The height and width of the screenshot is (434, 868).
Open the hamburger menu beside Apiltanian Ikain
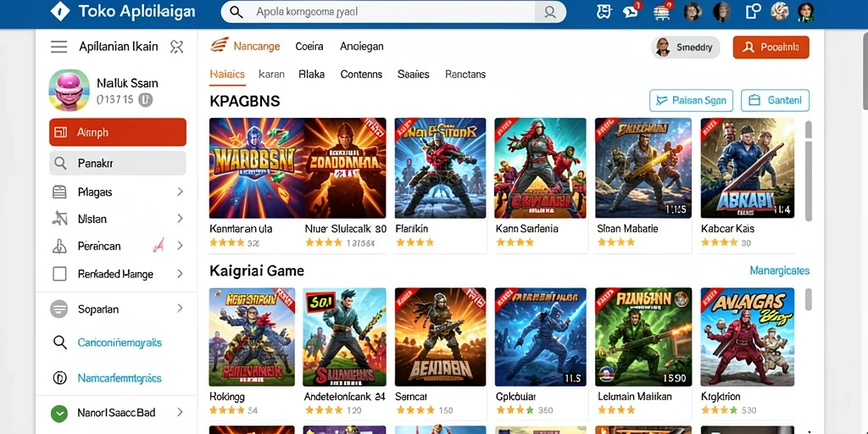tap(58, 47)
